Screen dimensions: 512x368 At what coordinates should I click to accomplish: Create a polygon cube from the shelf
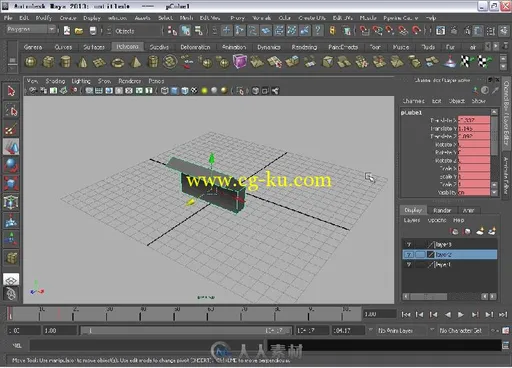[x=48, y=62]
